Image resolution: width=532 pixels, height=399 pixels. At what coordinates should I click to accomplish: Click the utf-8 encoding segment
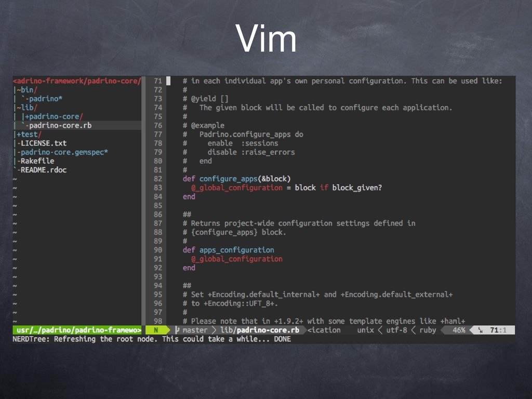[x=396, y=330]
